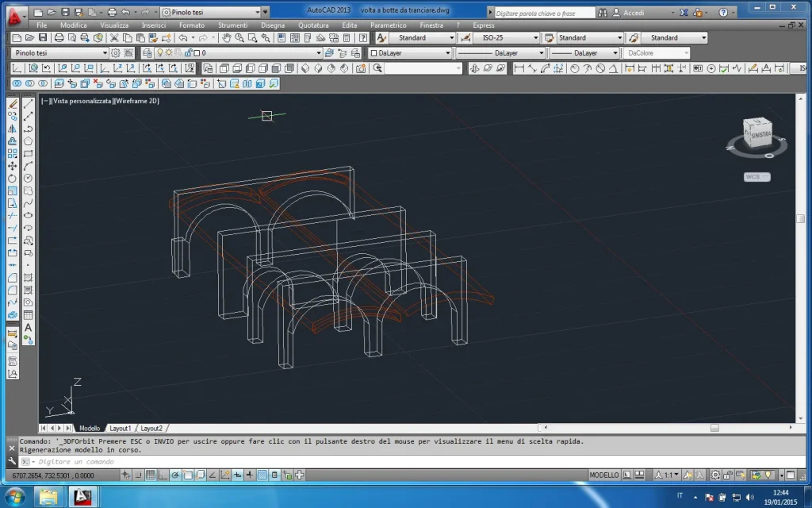812x508 pixels.
Task: Click the Fillet modify tool
Action: pyautogui.click(x=13, y=291)
